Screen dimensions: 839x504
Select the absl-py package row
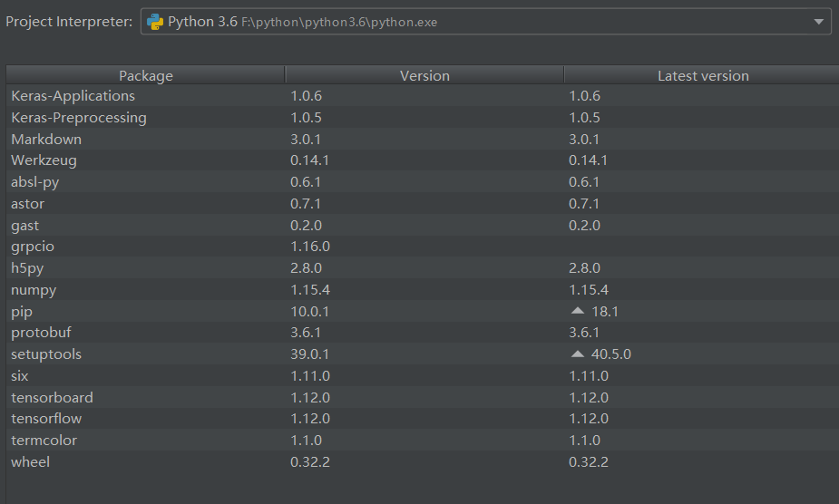(423, 182)
